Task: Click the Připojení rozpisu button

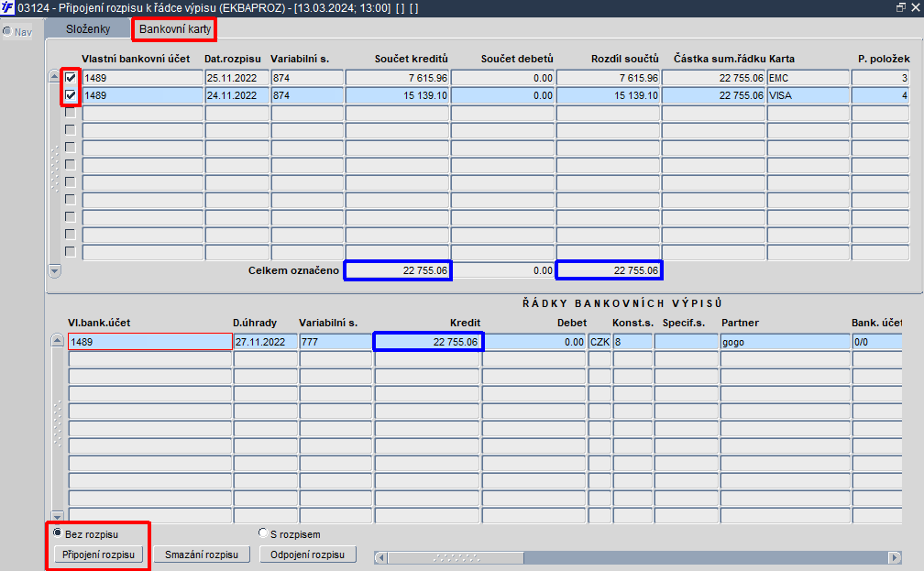Action: pyautogui.click(x=98, y=555)
